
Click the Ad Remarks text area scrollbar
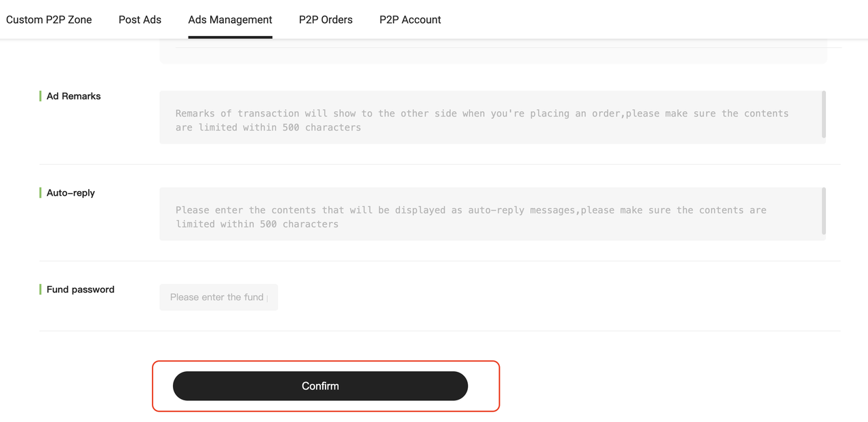(x=824, y=114)
